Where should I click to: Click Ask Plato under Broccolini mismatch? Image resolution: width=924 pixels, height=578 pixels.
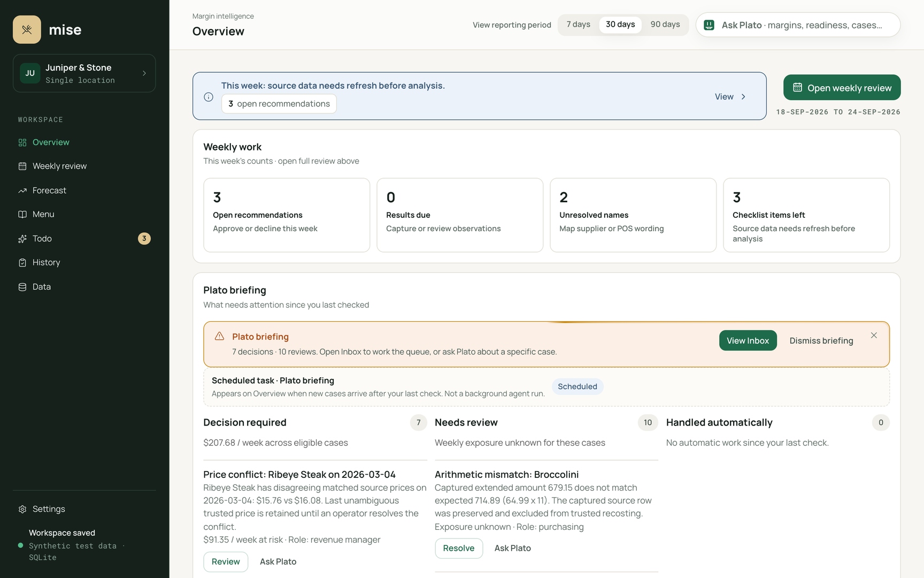[x=513, y=549]
